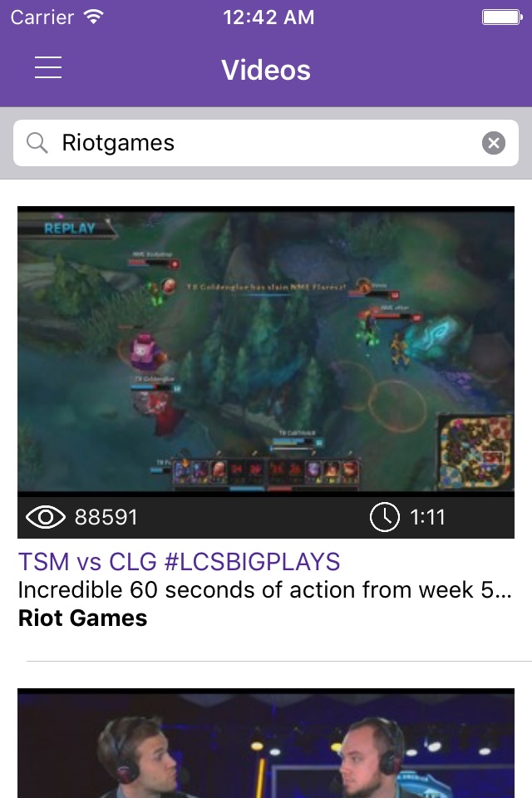Select the 88591 view count
This screenshot has width=532, height=798.
pos(106,518)
